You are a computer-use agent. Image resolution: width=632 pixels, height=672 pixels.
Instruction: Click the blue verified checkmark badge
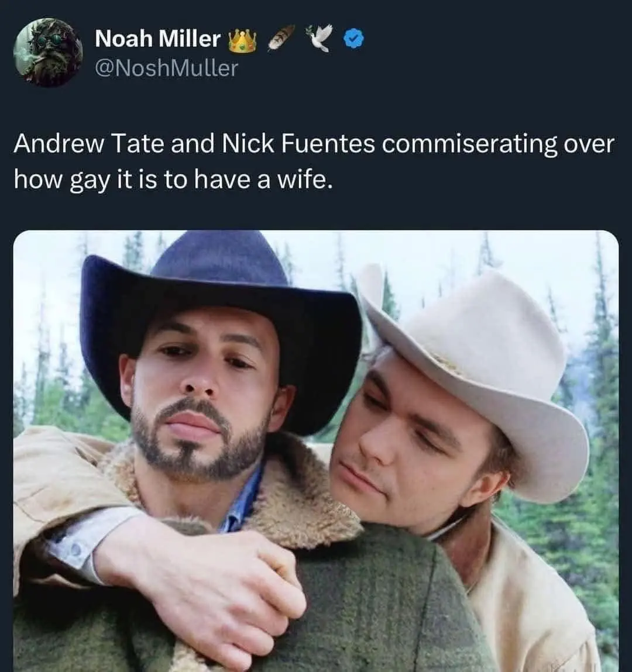pyautogui.click(x=353, y=39)
